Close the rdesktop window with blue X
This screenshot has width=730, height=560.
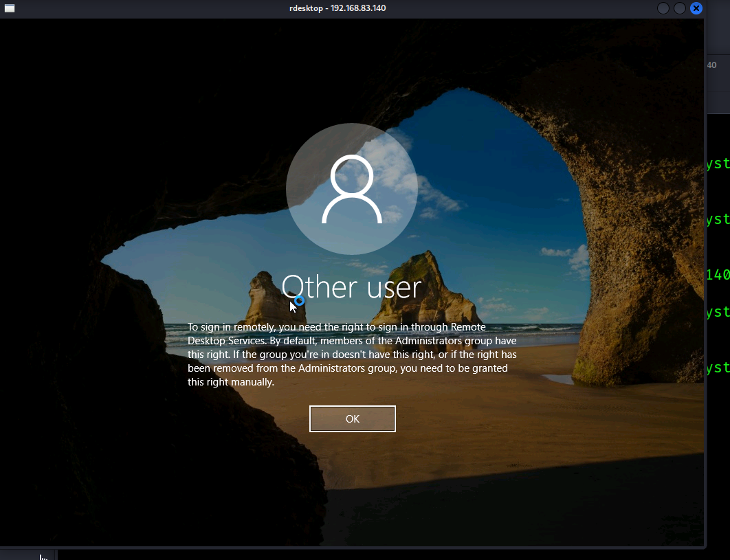696,8
